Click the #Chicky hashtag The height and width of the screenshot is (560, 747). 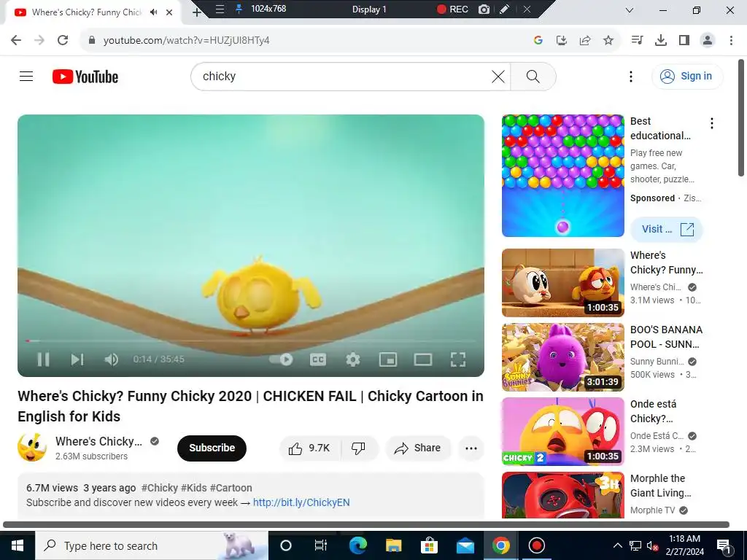[160, 488]
